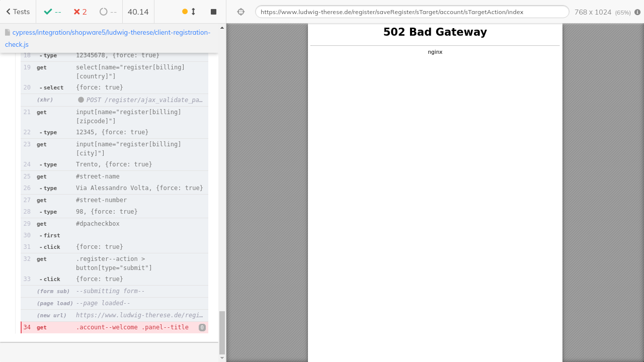
Task: Click the 768 x 1024 viewport size label
Action: (x=592, y=12)
